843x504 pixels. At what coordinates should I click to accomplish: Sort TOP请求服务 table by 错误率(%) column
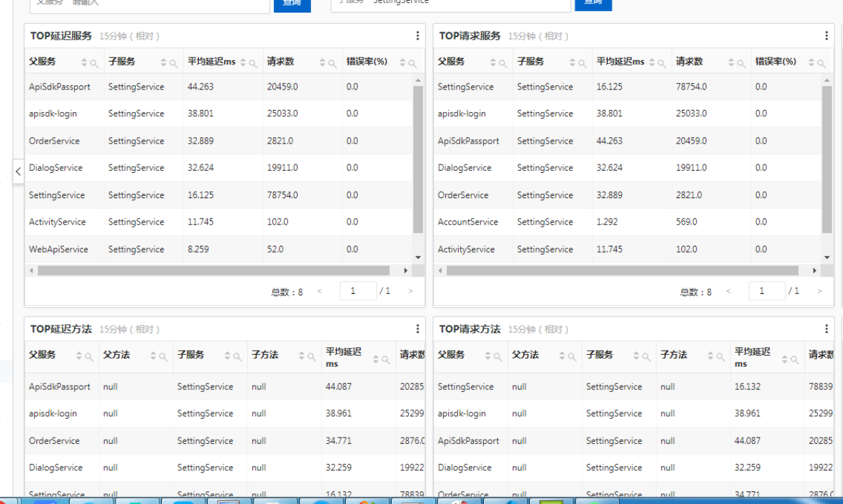[811, 63]
